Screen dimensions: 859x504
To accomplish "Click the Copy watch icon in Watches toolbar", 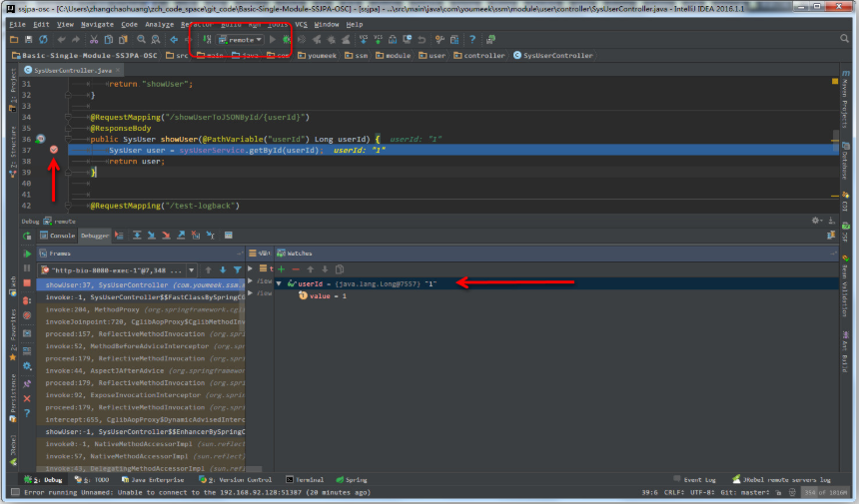I will click(x=340, y=269).
